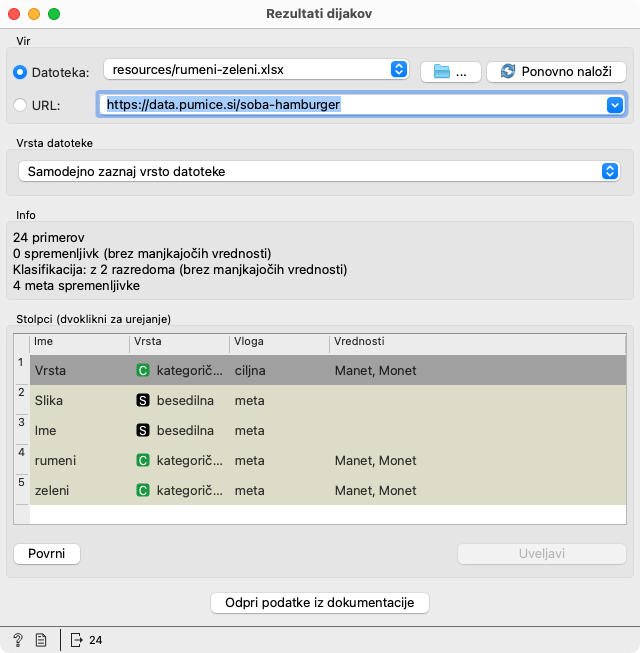
Task: Select the URL radio button
Action: point(20,104)
